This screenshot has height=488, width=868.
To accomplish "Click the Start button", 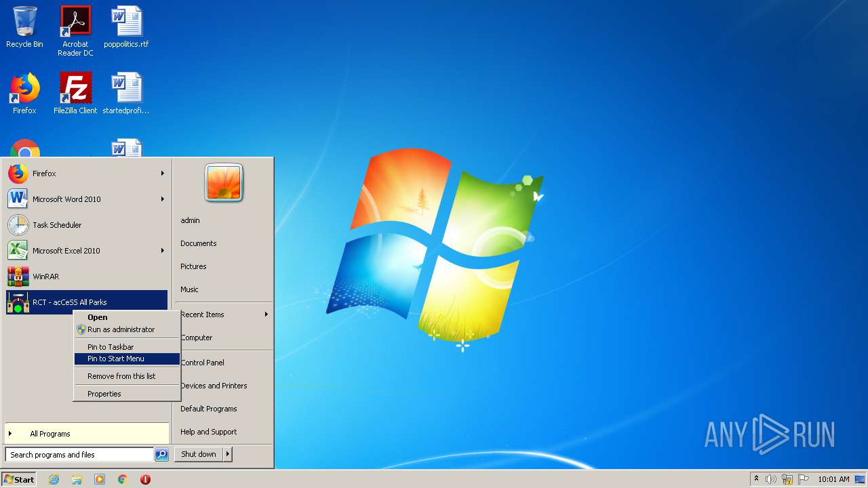I will 19,479.
